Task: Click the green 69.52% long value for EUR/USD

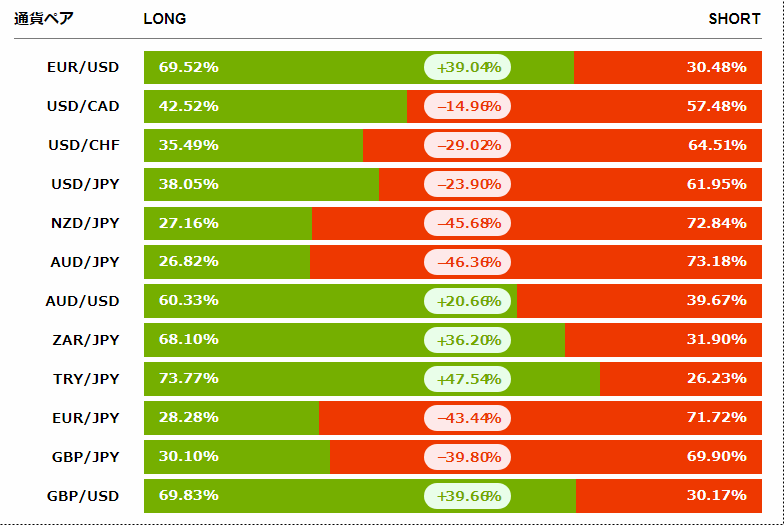Action: (189, 67)
